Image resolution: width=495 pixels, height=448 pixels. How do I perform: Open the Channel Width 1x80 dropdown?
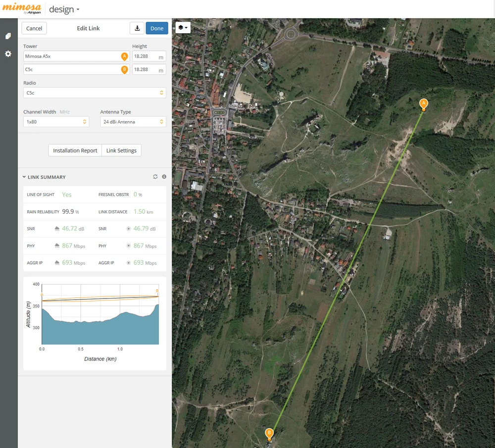point(56,122)
